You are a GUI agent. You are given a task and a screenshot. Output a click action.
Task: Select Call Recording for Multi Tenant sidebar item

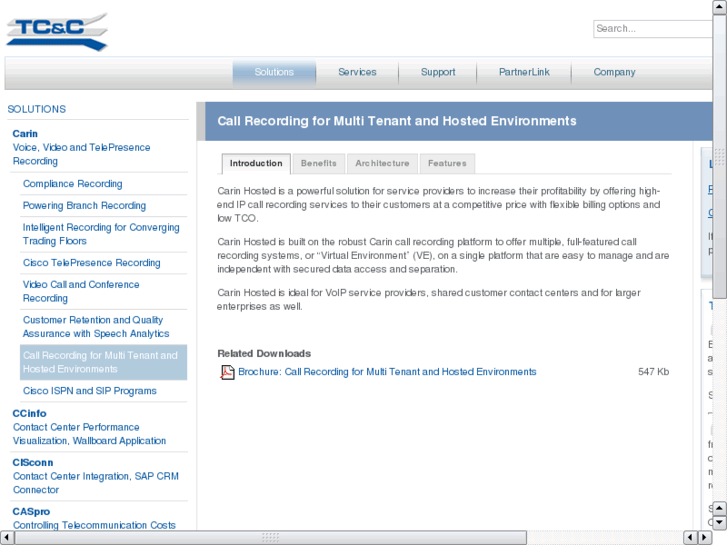(x=103, y=362)
